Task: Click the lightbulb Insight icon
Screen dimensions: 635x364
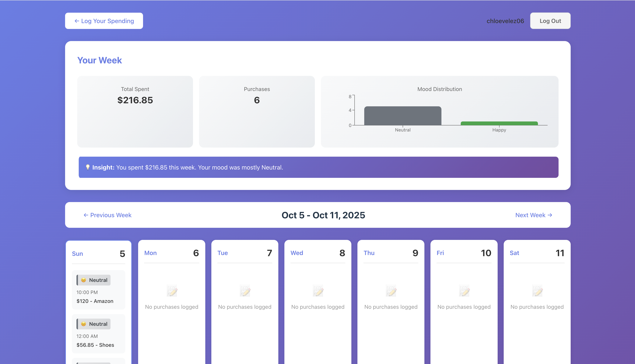Action: 87,167
